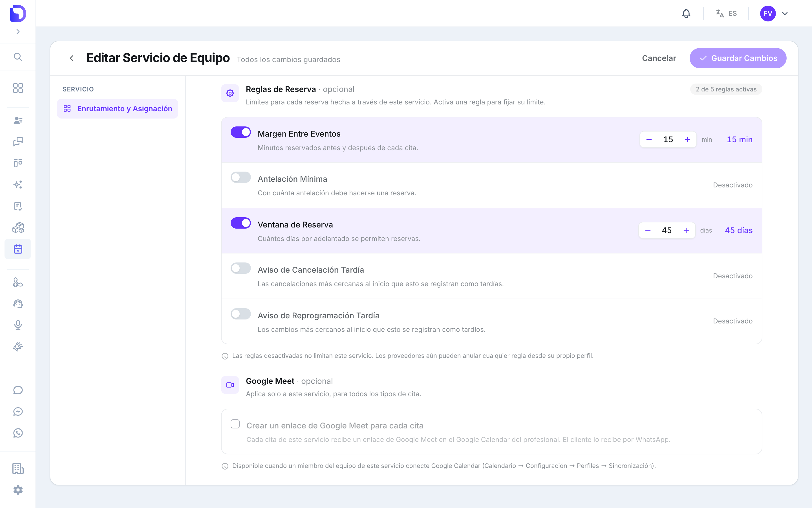Select Enrutamiento y Asignación menu item
The image size is (812, 508).
[x=118, y=109]
